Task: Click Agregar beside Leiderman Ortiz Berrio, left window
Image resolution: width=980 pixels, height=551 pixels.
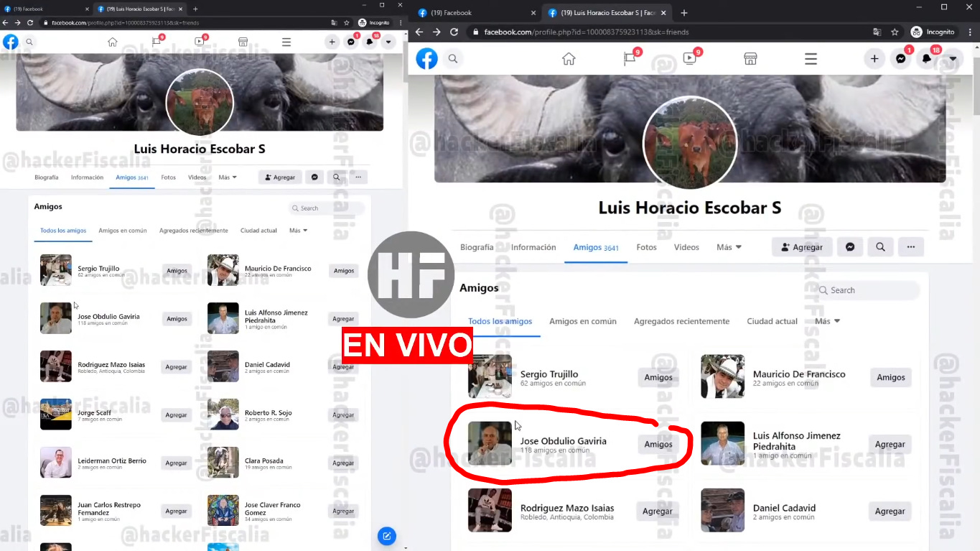Action: click(176, 463)
